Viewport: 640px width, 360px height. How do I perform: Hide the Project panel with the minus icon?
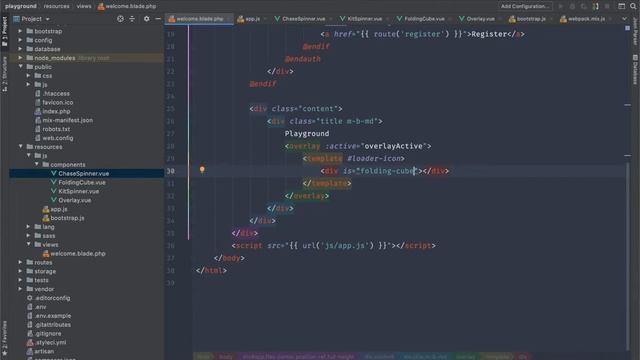(158, 19)
